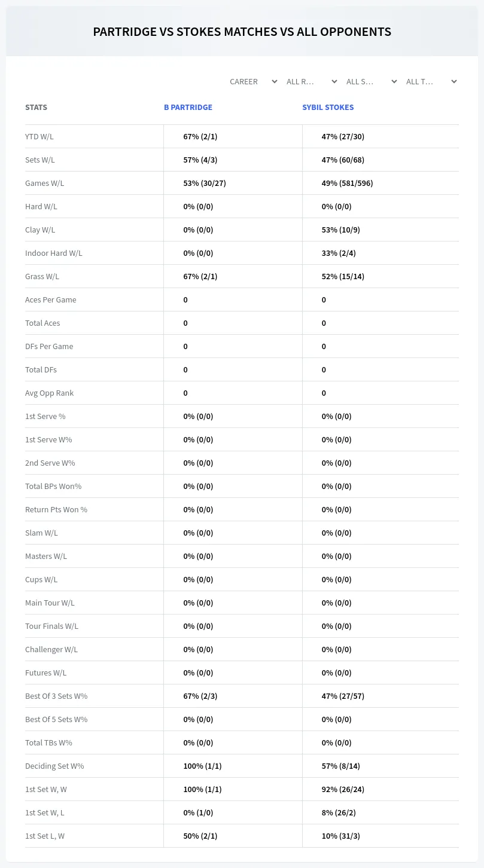The width and height of the screenshot is (484, 868).
Task: Click the YTD W/L row label
Action: [x=39, y=136]
